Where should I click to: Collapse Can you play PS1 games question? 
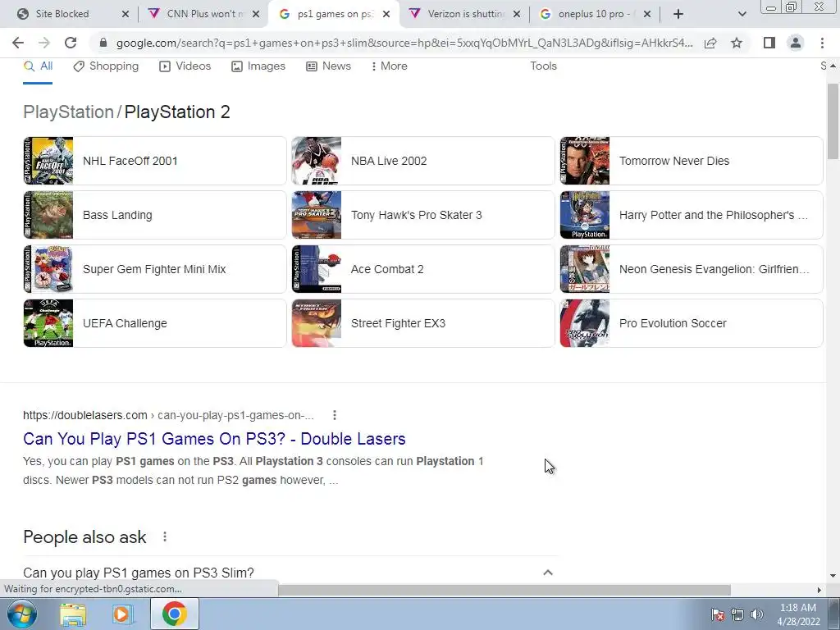pos(547,573)
